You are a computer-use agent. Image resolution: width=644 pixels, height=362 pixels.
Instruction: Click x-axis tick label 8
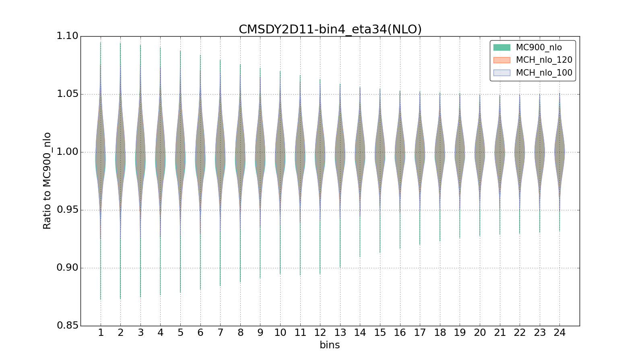point(240,333)
